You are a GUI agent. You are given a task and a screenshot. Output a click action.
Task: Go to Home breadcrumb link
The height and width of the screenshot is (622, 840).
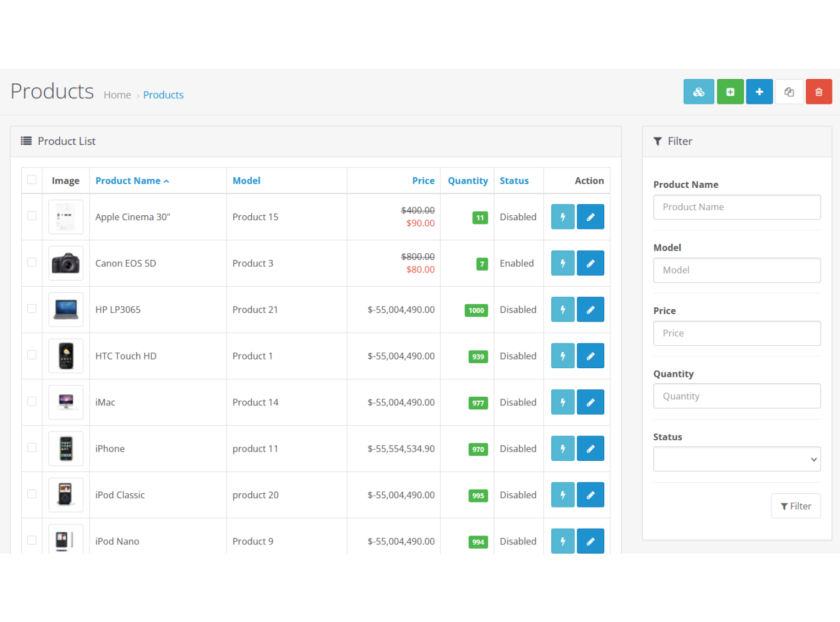pyautogui.click(x=117, y=95)
